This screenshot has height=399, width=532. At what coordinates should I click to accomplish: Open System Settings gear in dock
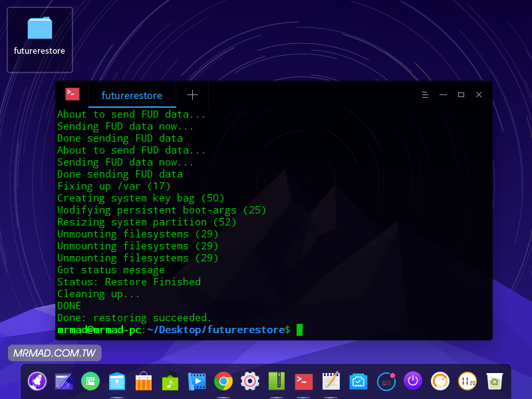click(x=250, y=381)
